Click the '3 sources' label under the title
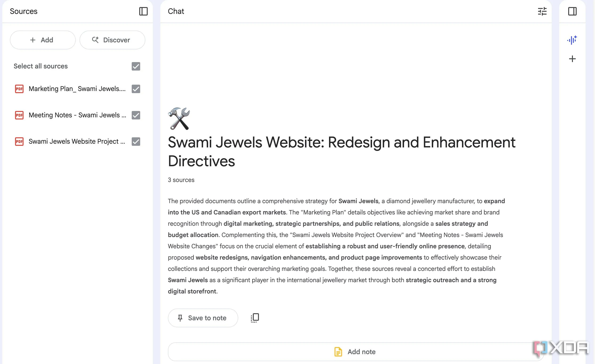 (x=181, y=180)
